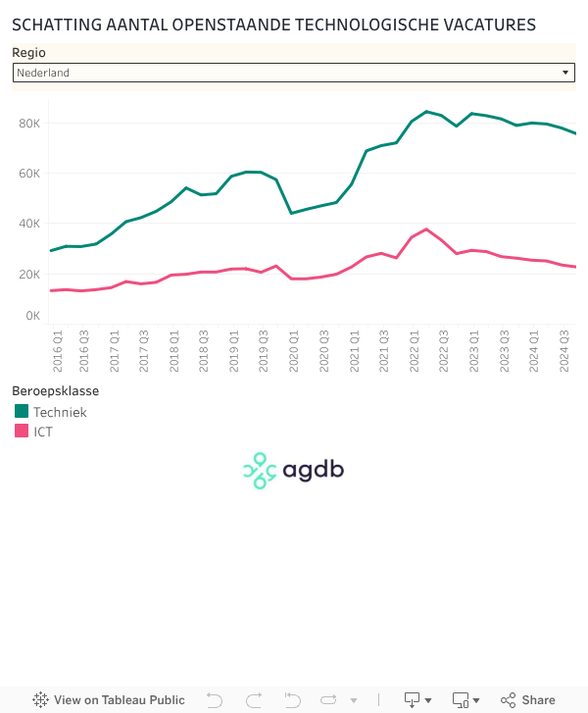Click the 2022 Q3 axis label
Image resolution: width=588 pixels, height=713 pixels.
(444, 352)
